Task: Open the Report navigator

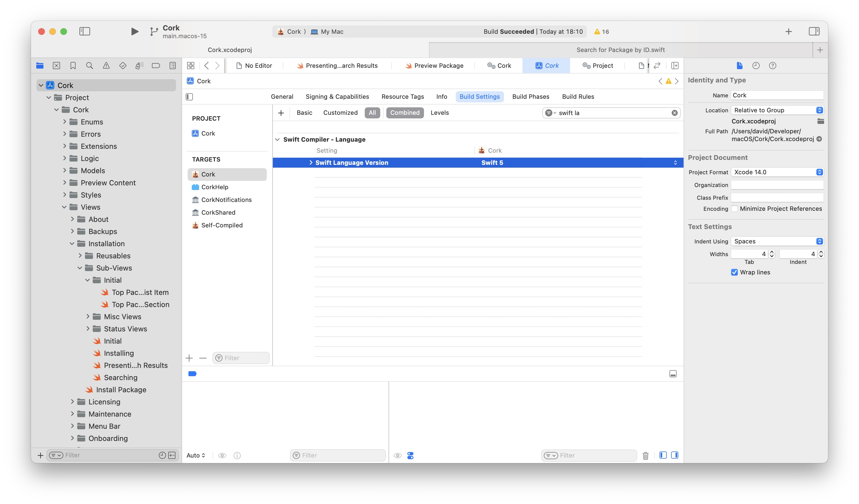Action: click(x=173, y=66)
